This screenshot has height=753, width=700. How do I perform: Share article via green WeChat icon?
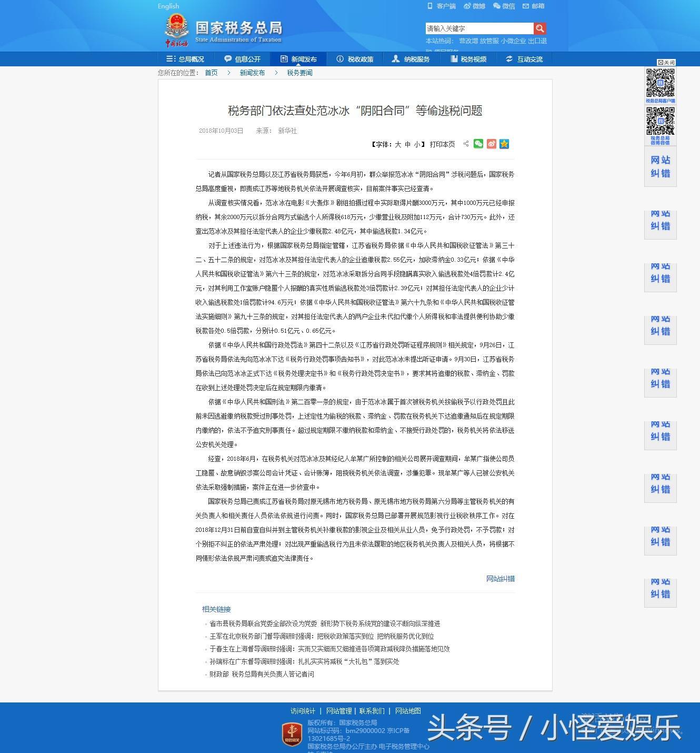[x=478, y=144]
